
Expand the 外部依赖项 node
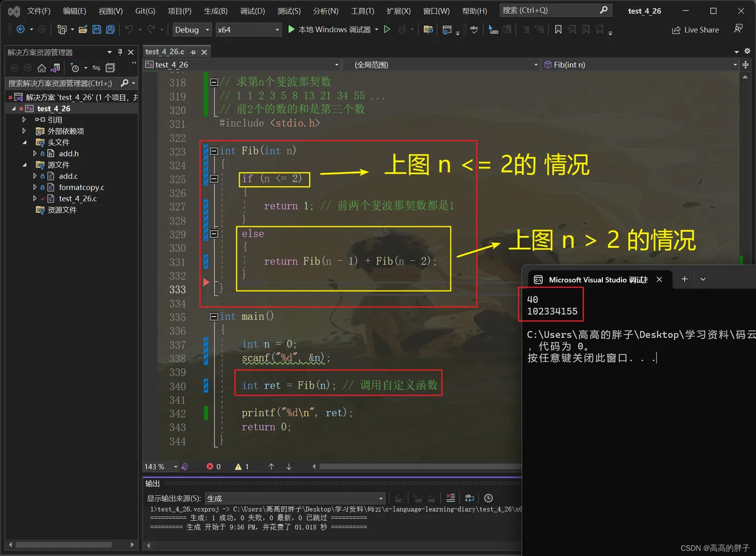coord(24,131)
